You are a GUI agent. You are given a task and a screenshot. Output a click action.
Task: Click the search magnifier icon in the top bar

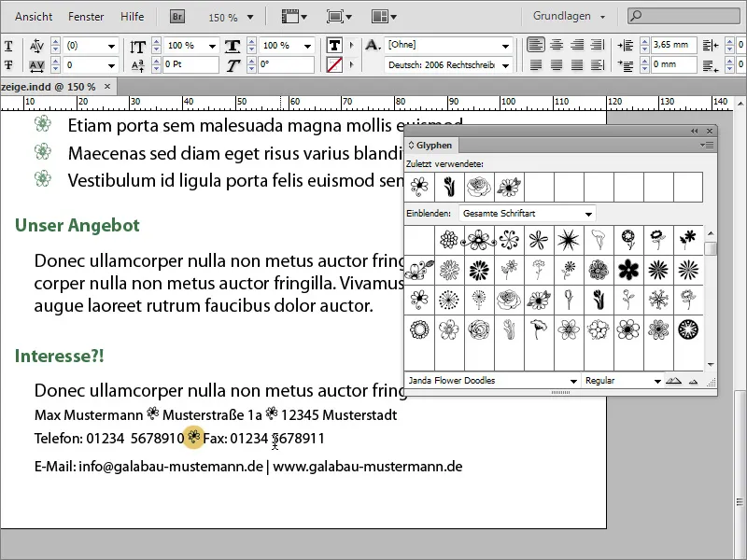636,16
